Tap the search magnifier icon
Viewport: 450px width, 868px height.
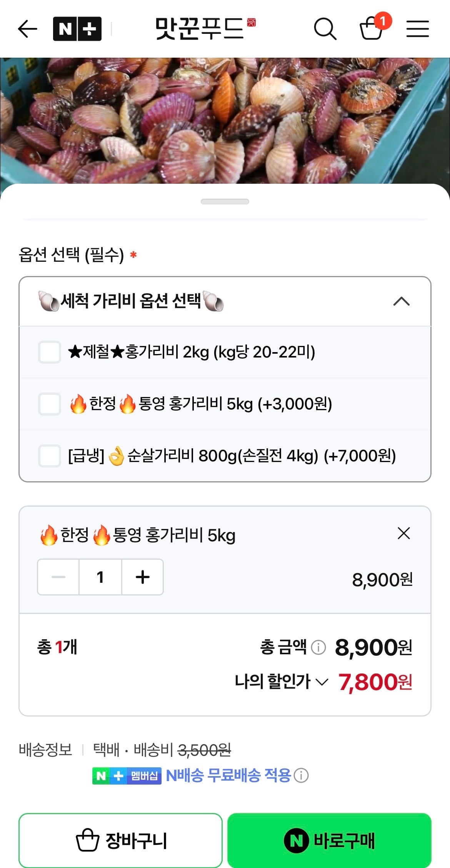(325, 29)
